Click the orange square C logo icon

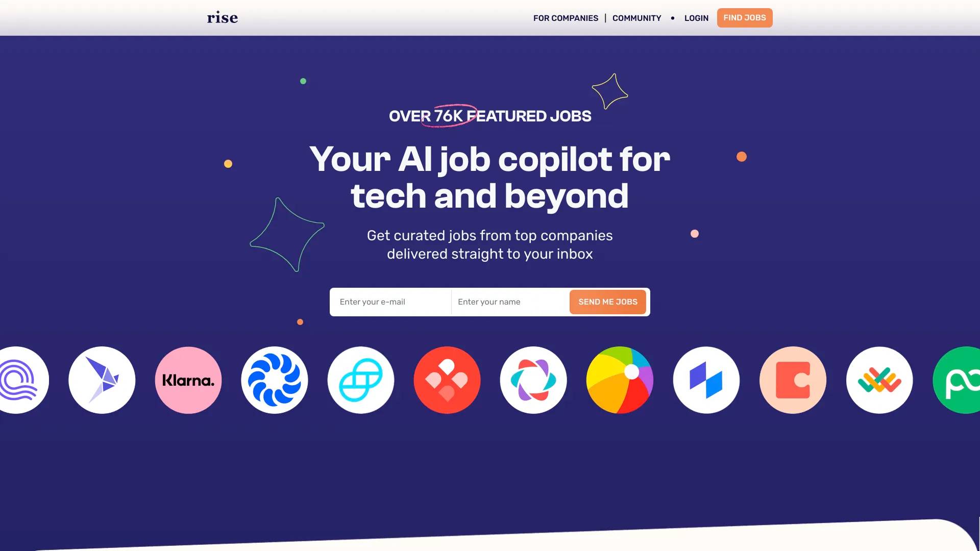click(x=793, y=380)
